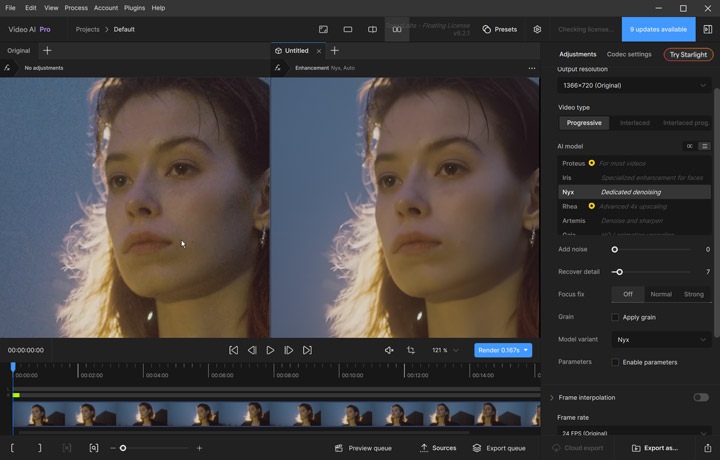Open the Plugins menu
Image resolution: width=720 pixels, height=460 pixels.
pyautogui.click(x=134, y=8)
